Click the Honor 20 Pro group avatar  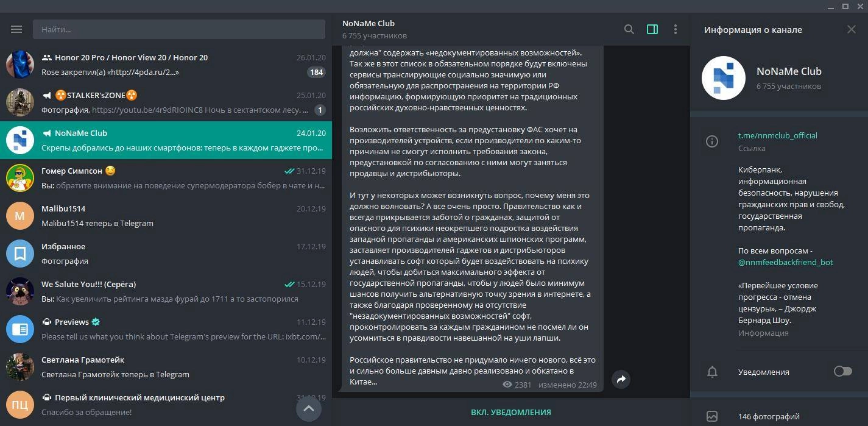[x=19, y=65]
